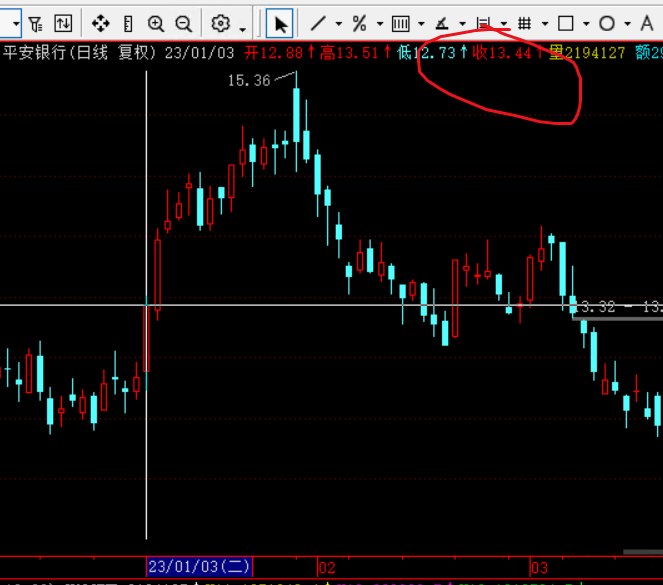Image resolution: width=663 pixels, height=585 pixels.
Task: Click the 03 month marker on time axis
Action: pos(540,568)
